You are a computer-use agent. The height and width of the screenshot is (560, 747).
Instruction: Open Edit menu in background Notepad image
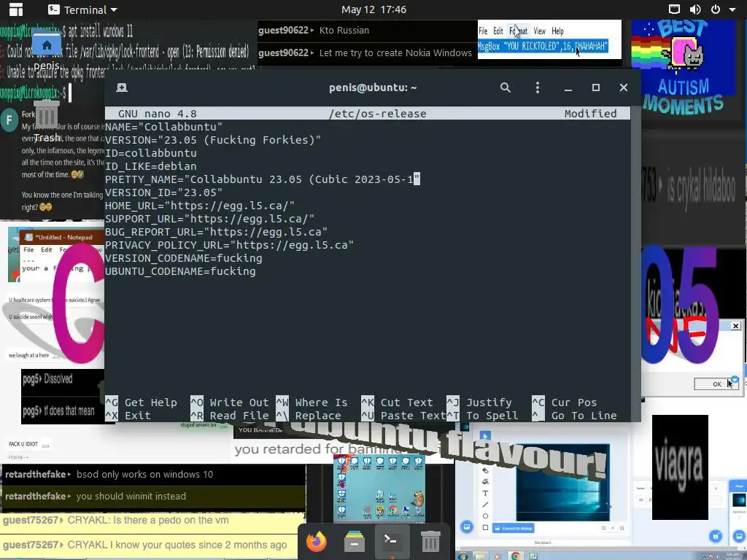pyautogui.click(x=498, y=31)
